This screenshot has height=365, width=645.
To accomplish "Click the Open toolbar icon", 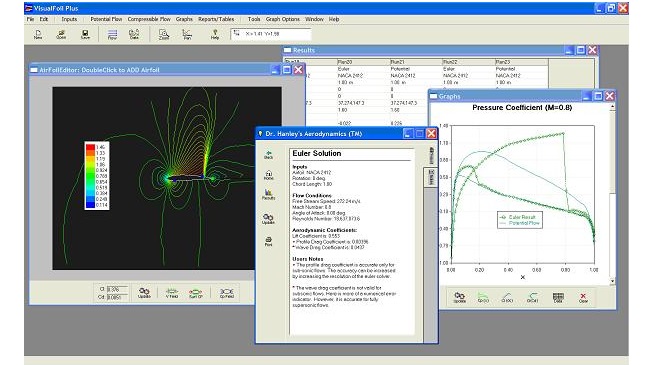I will pyautogui.click(x=61, y=35).
